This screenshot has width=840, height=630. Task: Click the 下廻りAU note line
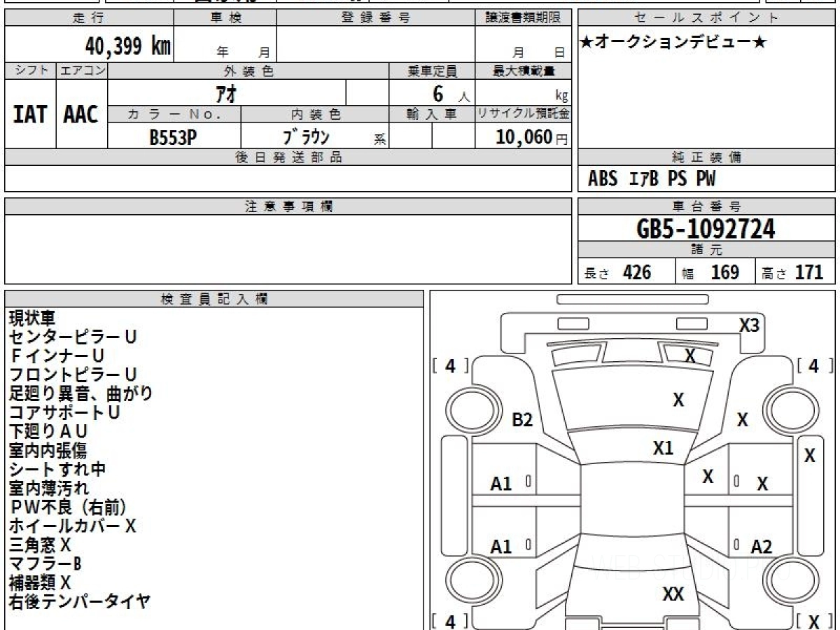(x=48, y=432)
